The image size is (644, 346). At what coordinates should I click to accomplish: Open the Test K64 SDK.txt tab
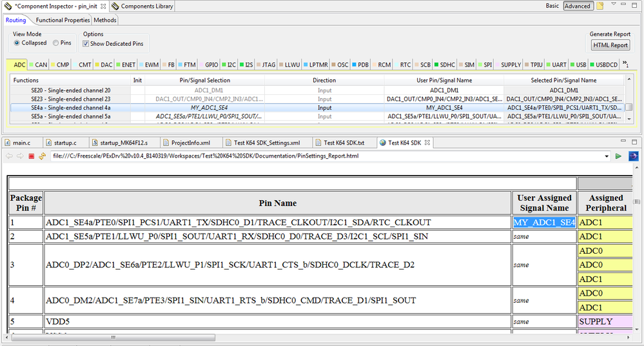[x=344, y=143]
